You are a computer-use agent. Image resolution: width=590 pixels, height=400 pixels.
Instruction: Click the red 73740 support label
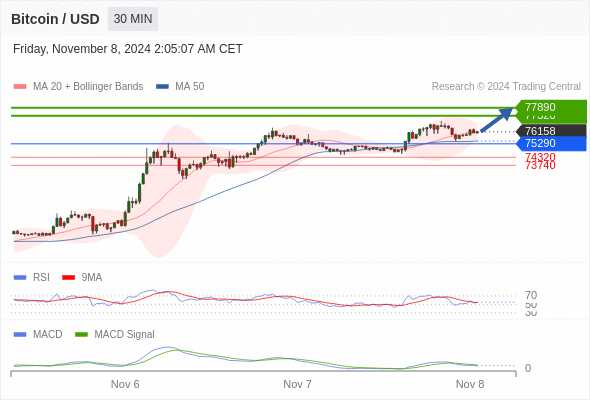pyautogui.click(x=540, y=165)
